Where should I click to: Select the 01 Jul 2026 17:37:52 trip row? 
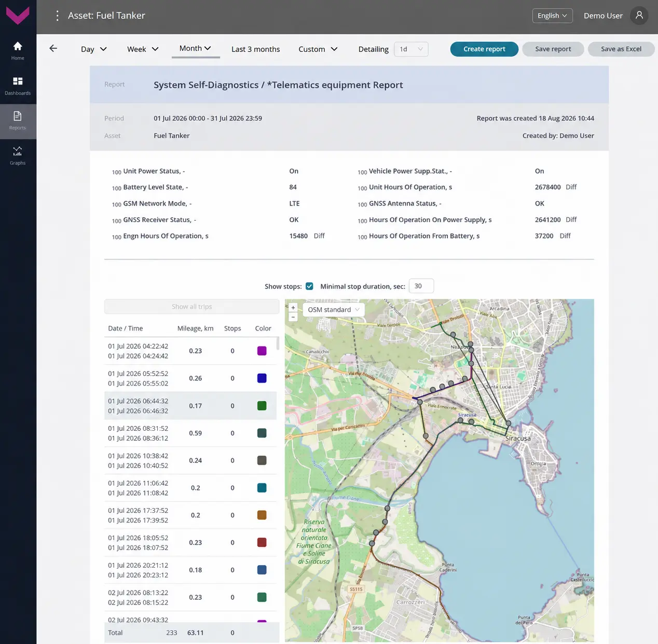tap(190, 515)
